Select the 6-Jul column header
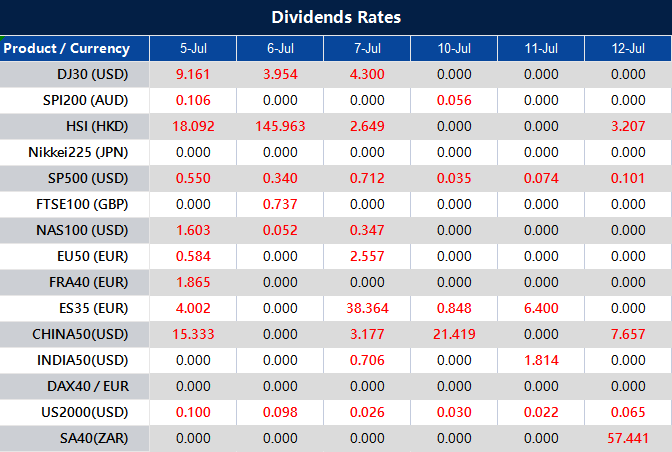This screenshot has width=672, height=452. click(280, 48)
